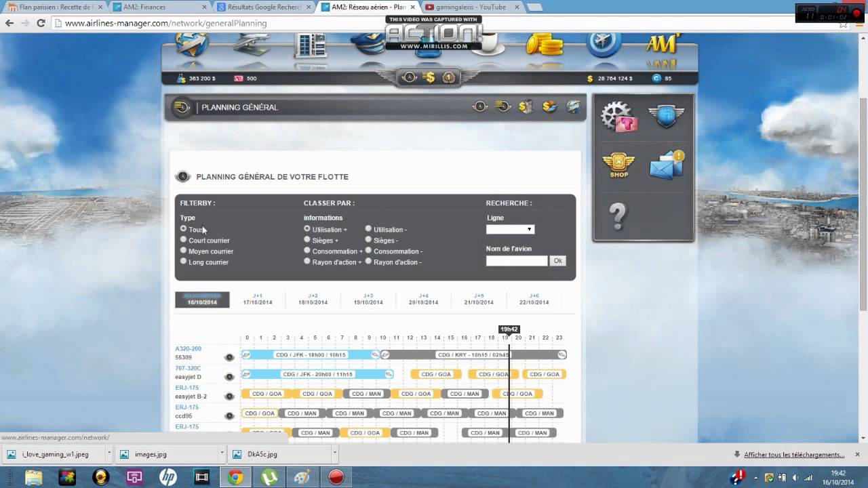Open the gear settings icon in right panel

coord(618,117)
